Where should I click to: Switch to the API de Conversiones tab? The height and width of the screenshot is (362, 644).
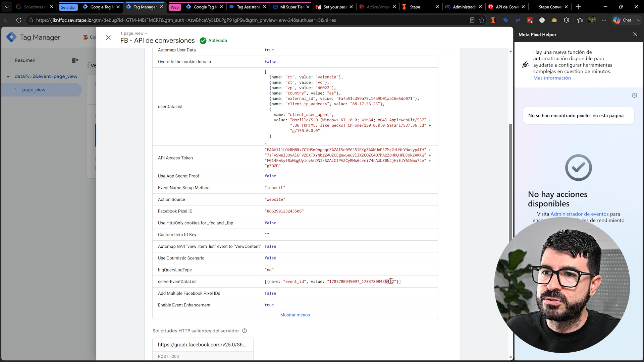pos(507,7)
